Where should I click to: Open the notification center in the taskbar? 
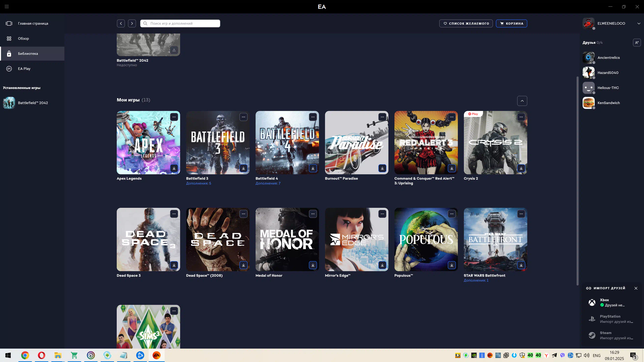pyautogui.click(x=633, y=356)
